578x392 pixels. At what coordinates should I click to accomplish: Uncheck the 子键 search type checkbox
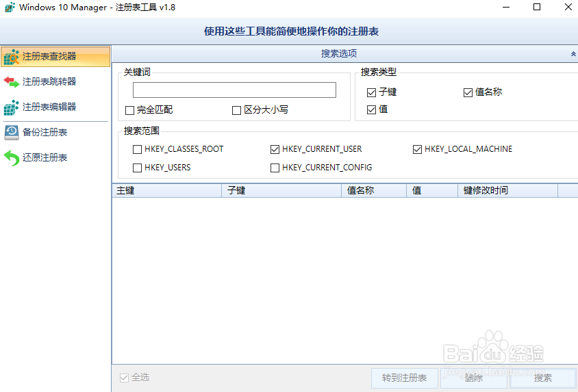pyautogui.click(x=372, y=92)
